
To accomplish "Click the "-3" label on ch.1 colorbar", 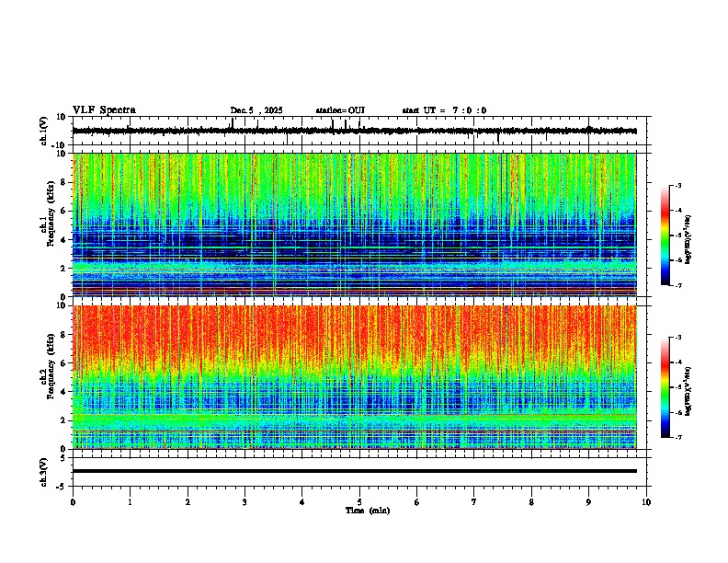I will (x=678, y=186).
